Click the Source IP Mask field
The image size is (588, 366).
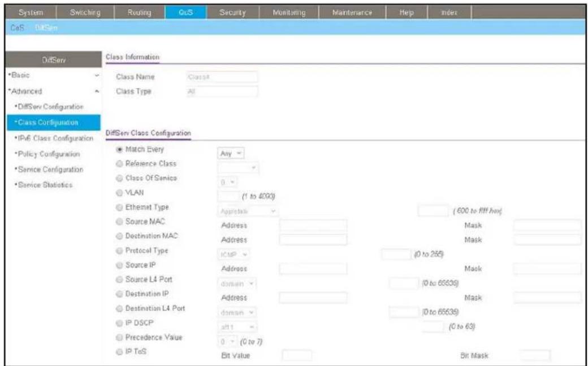click(x=547, y=269)
